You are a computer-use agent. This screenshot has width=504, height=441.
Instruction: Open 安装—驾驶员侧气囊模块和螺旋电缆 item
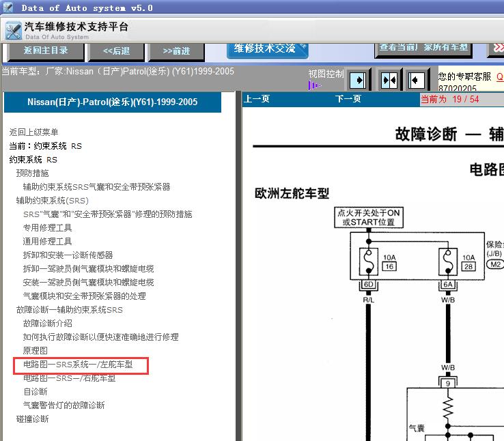(x=88, y=283)
